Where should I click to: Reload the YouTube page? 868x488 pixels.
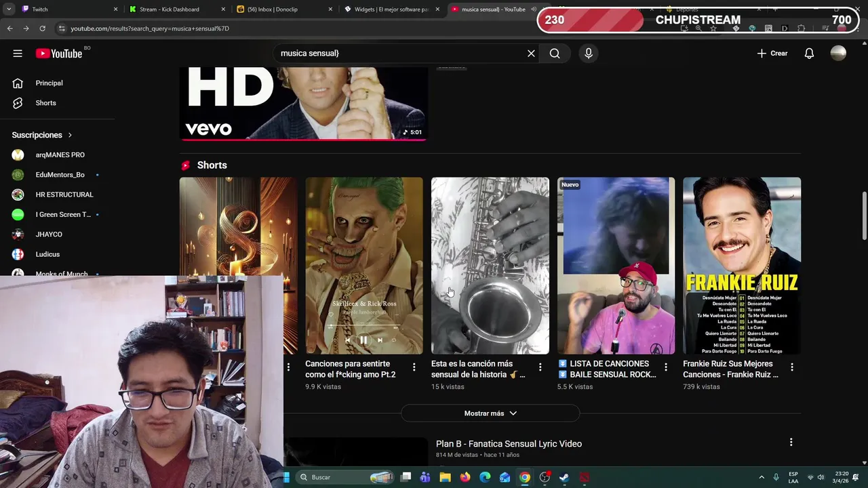tap(42, 28)
